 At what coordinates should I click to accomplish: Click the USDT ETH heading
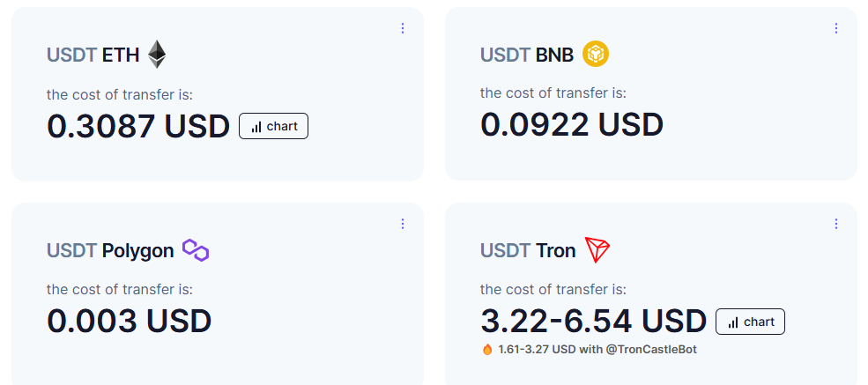93,55
